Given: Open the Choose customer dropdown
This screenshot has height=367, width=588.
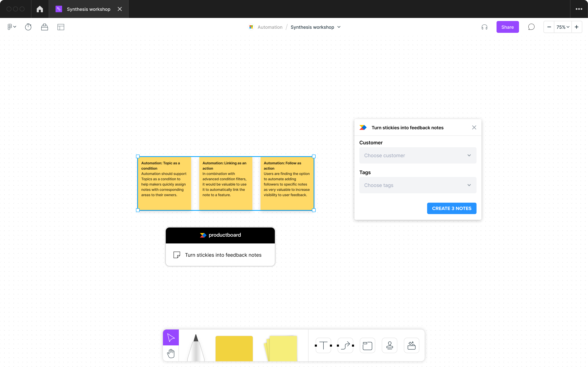Looking at the screenshot, I should [x=418, y=155].
